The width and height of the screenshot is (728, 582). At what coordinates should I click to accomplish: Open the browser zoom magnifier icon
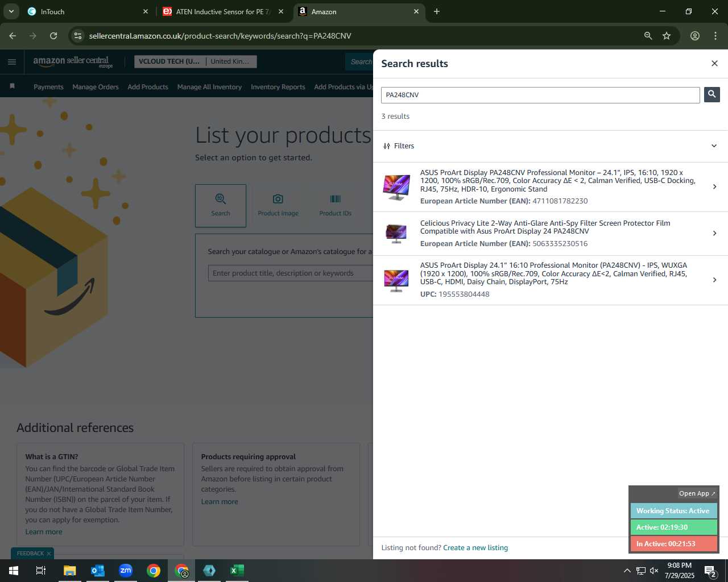click(x=648, y=36)
